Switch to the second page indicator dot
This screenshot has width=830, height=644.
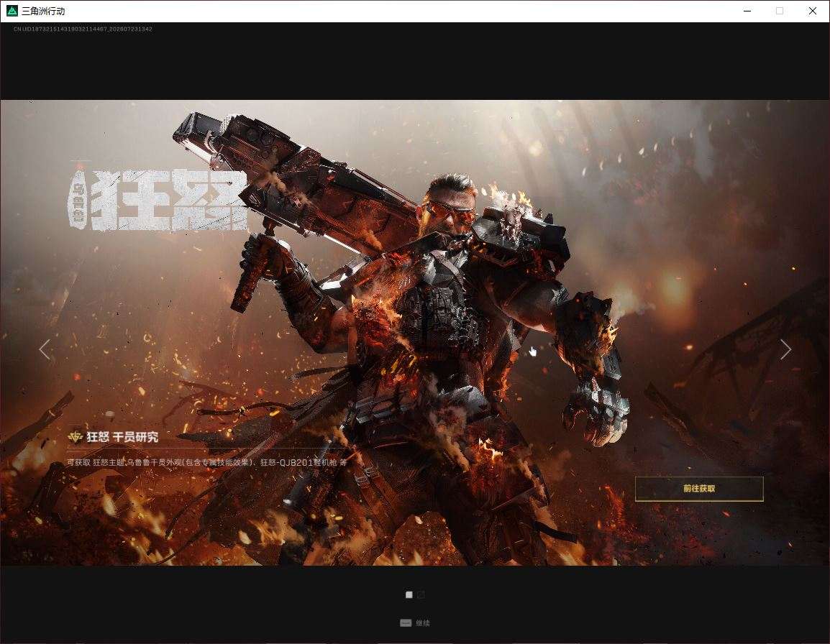pyautogui.click(x=421, y=595)
